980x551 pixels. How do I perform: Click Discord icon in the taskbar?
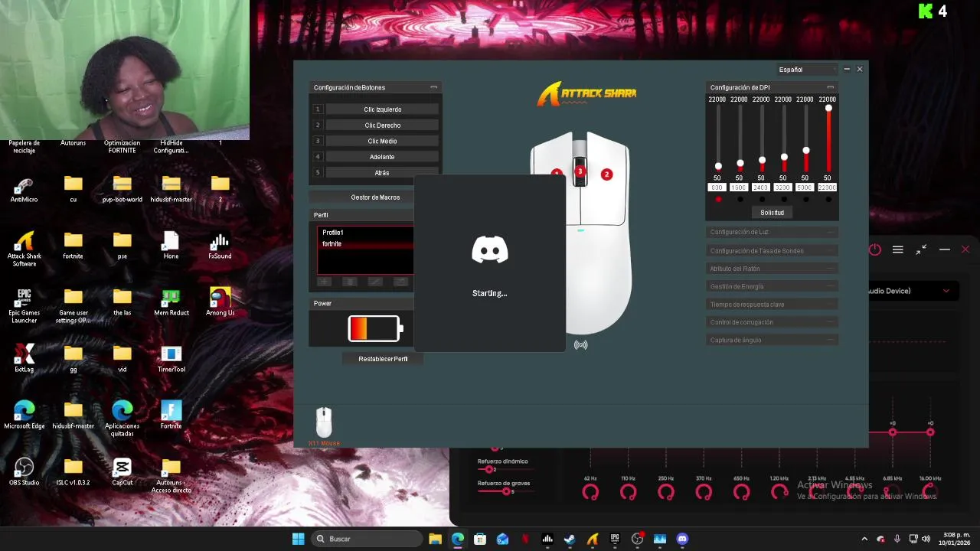(x=682, y=539)
